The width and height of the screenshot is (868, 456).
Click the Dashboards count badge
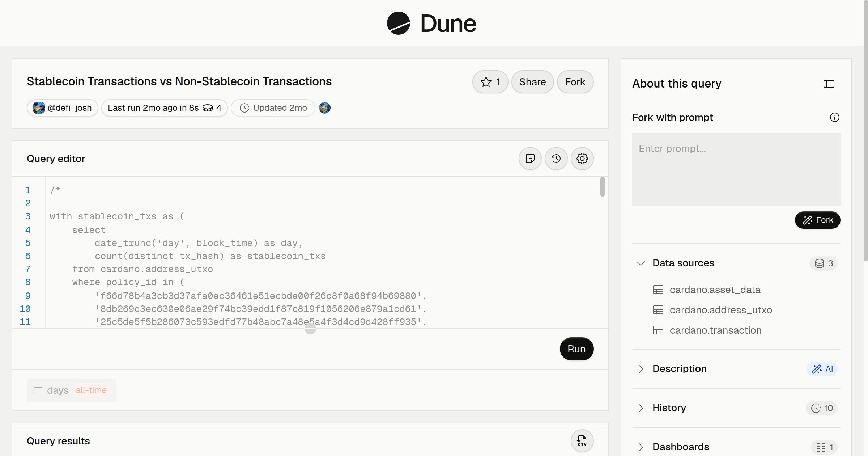(x=825, y=447)
